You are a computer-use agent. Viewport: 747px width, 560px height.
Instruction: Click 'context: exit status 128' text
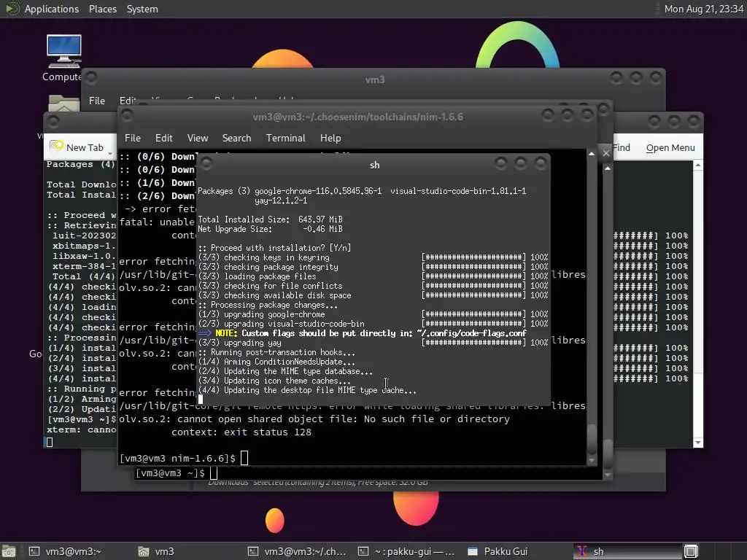[241, 432]
